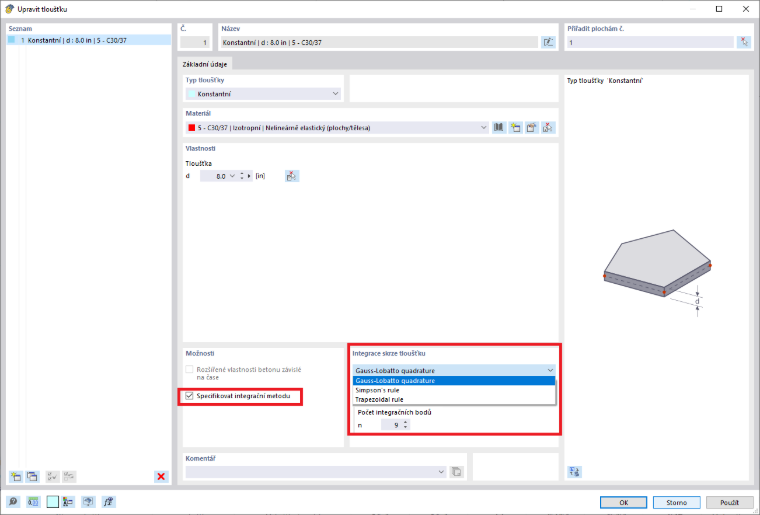Choose Gauss-Lobatto quadrature in the list

(454, 380)
